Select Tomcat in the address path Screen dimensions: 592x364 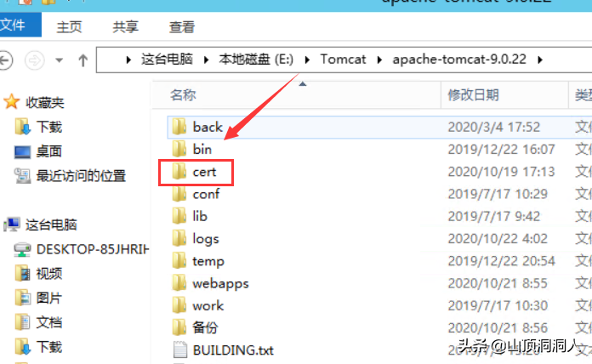pos(343,60)
